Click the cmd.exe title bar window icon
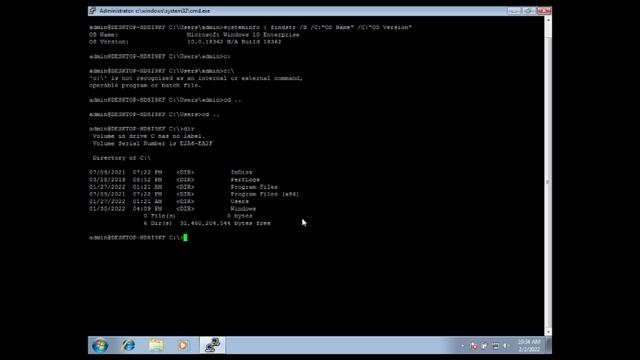This screenshot has height=360, width=640. click(93, 11)
